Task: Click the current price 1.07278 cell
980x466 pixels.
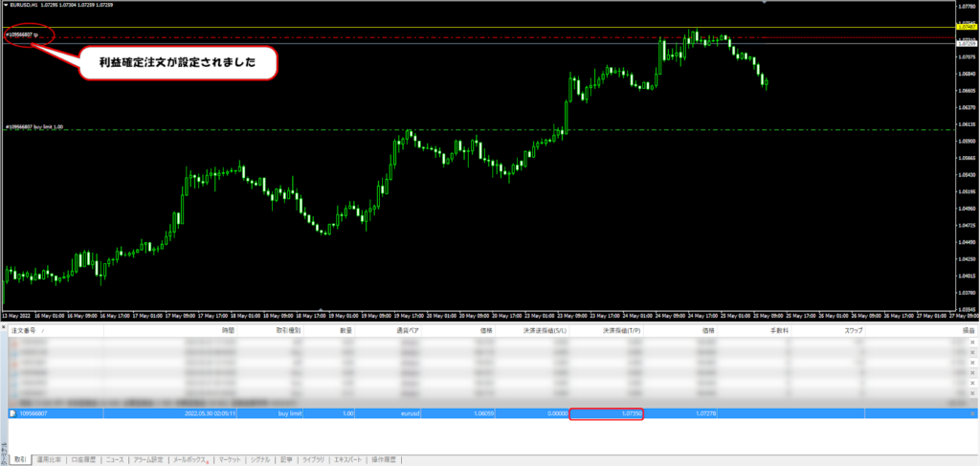Action: (x=680, y=413)
